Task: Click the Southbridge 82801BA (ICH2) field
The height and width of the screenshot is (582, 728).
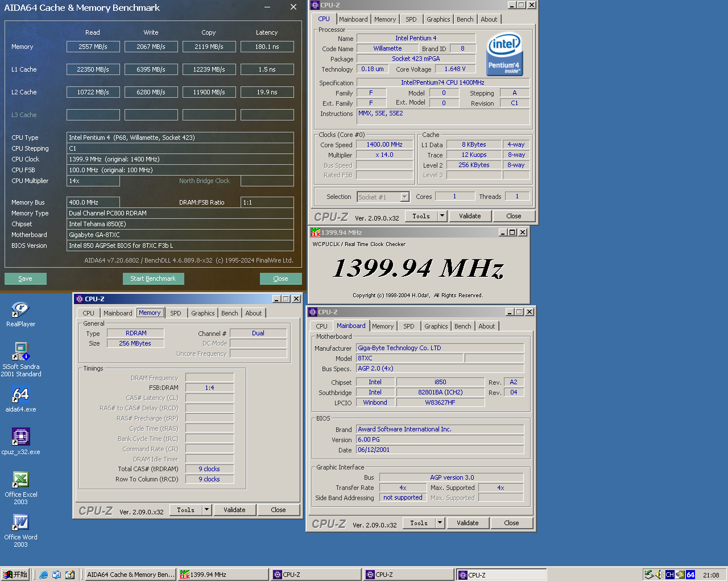Action: [440, 392]
